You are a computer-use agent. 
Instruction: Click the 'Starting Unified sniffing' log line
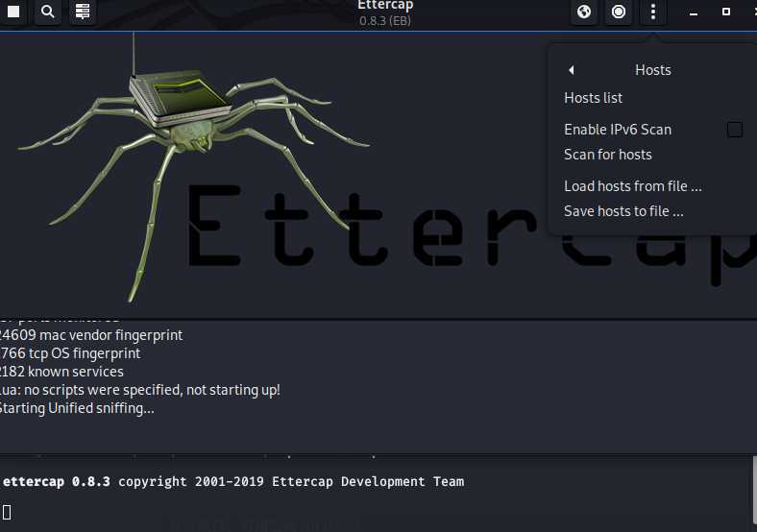pos(77,408)
